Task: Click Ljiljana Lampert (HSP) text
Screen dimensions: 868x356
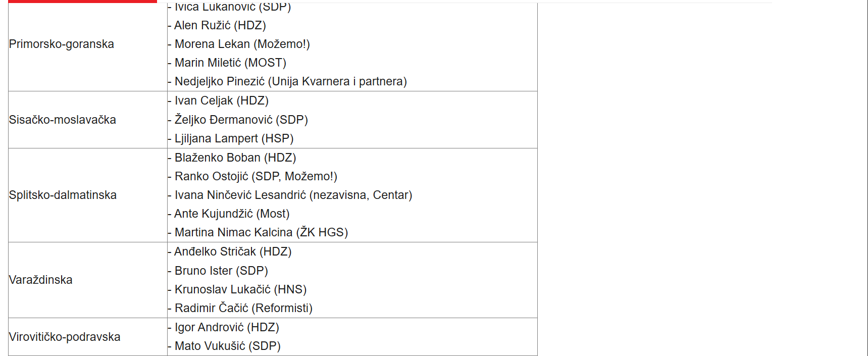Action: (234, 138)
